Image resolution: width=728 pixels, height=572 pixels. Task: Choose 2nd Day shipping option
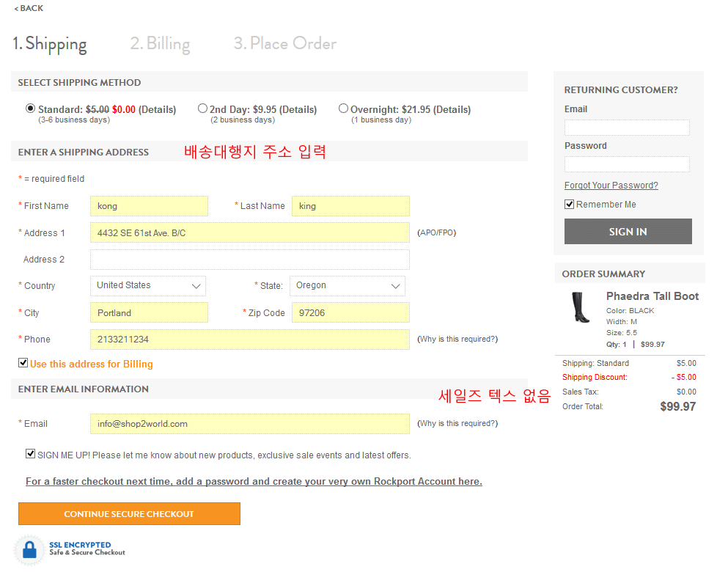coord(203,109)
